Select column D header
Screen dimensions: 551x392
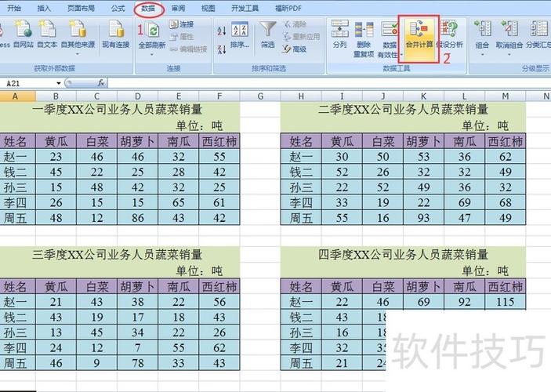coord(138,96)
